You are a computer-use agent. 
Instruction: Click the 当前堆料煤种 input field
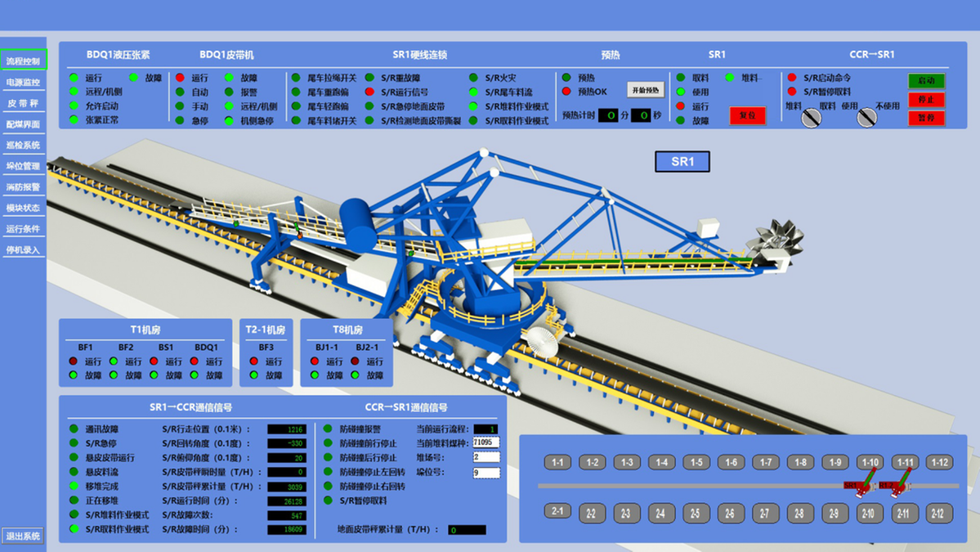(486, 443)
